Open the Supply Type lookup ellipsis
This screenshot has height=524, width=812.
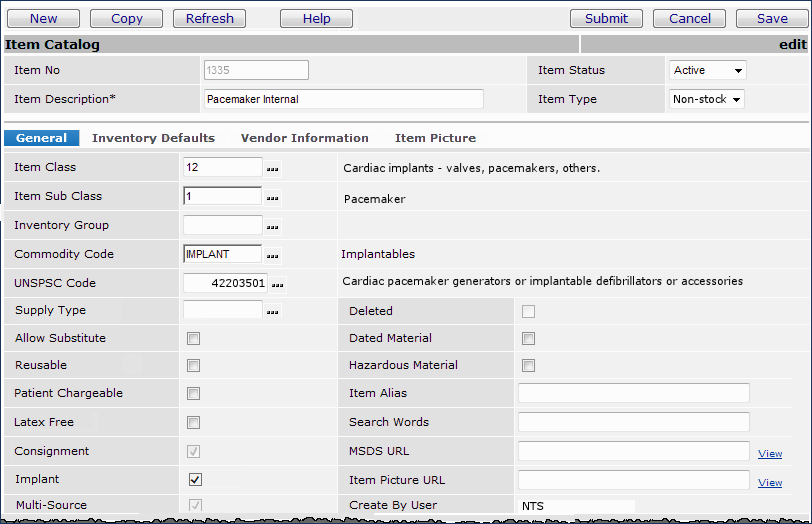273,311
